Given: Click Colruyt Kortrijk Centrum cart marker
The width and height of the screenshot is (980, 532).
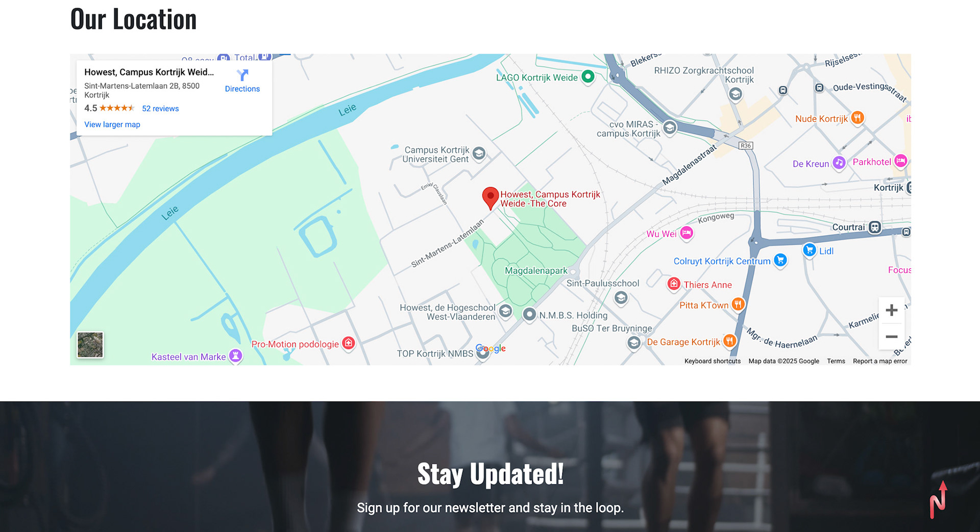Looking at the screenshot, I should (780, 260).
